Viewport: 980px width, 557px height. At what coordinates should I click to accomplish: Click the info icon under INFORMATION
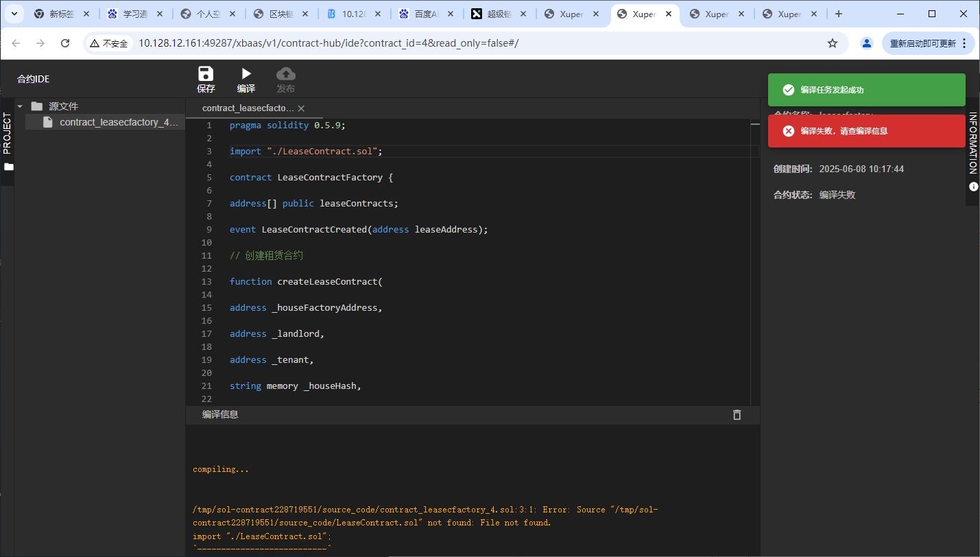pos(973,187)
